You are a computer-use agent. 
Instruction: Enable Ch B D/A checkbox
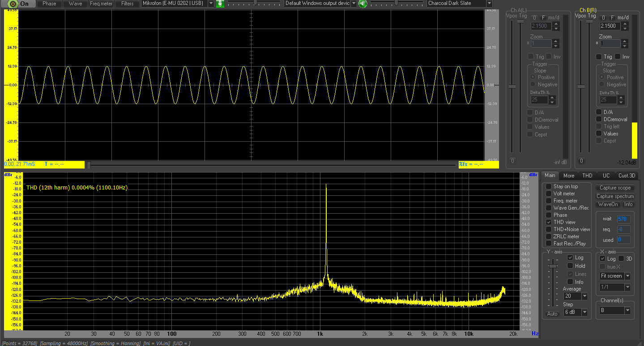(x=599, y=112)
